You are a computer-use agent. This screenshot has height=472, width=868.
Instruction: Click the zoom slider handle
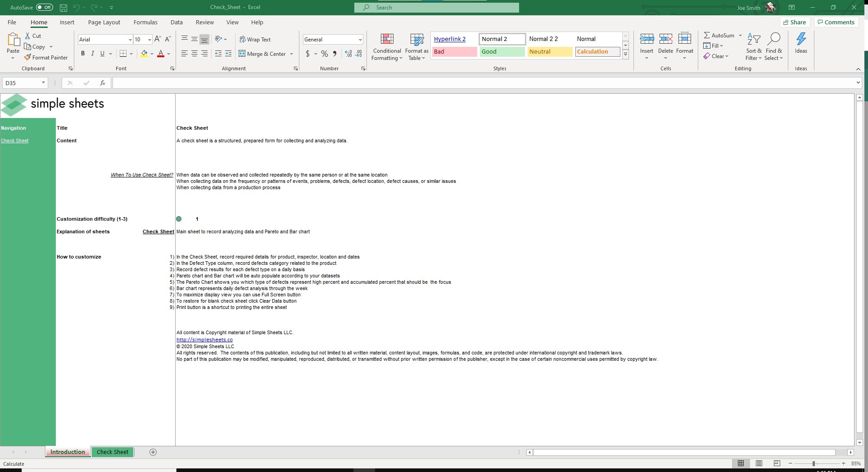(x=814, y=463)
